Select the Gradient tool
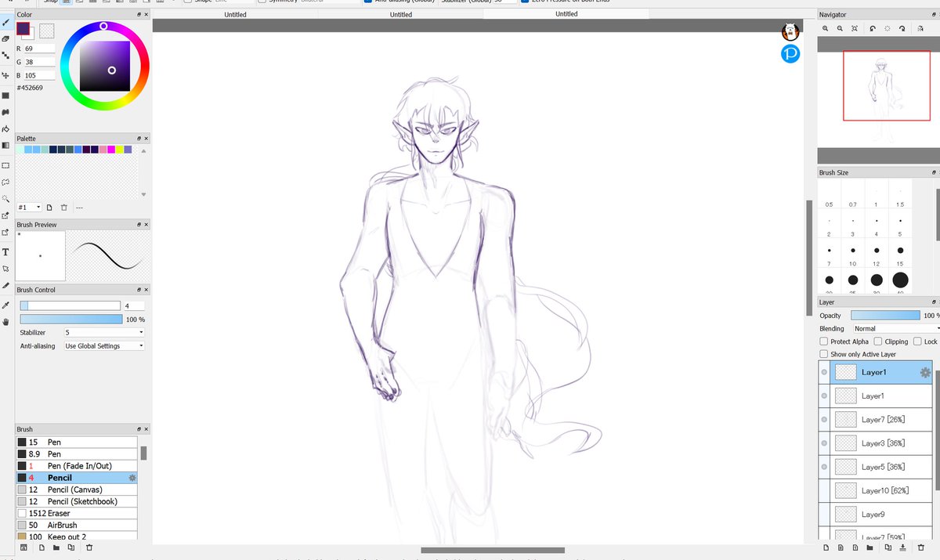This screenshot has width=940, height=560. pos(5,145)
